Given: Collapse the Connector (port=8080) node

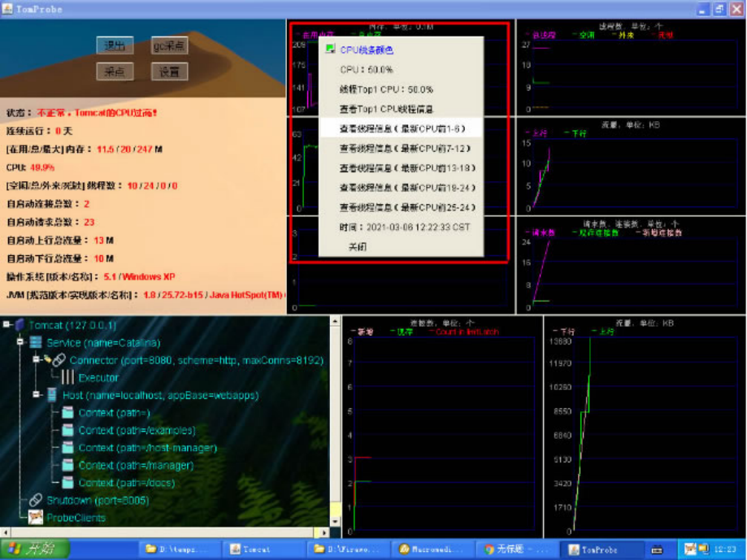Looking at the screenshot, I should point(37,359).
